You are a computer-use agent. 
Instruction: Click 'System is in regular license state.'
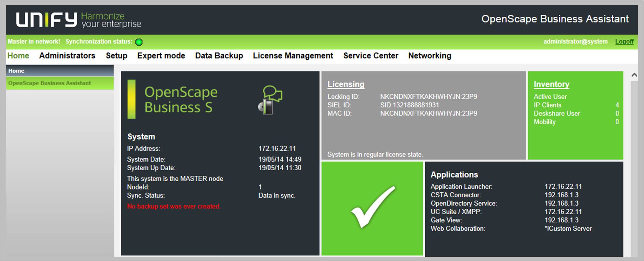(375, 154)
